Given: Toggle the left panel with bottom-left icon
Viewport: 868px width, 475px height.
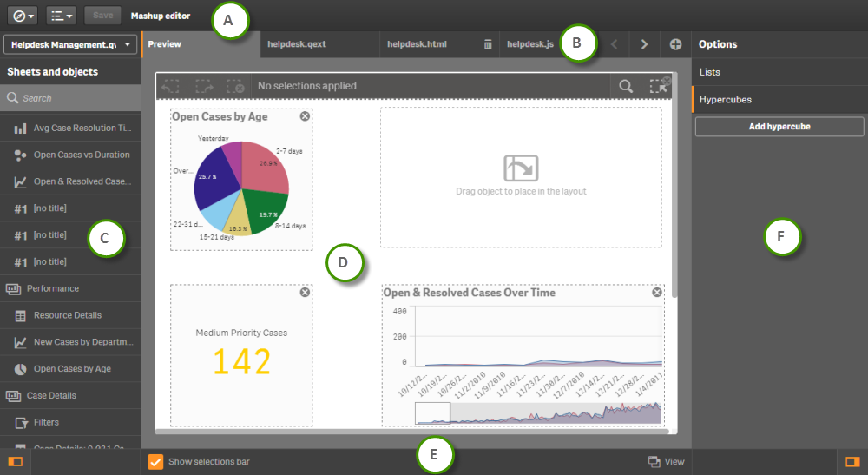Looking at the screenshot, I should (15, 461).
